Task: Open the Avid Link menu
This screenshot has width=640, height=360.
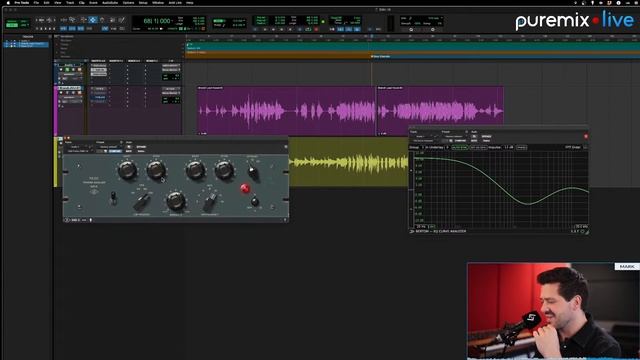Action: point(175,2)
